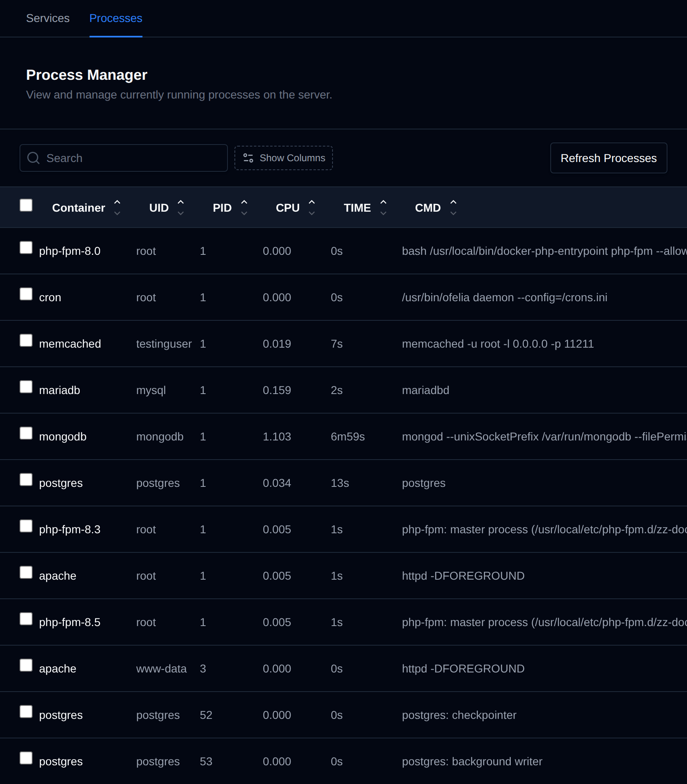The width and height of the screenshot is (687, 784).
Task: Click the Container column header label
Action: pyautogui.click(x=79, y=208)
